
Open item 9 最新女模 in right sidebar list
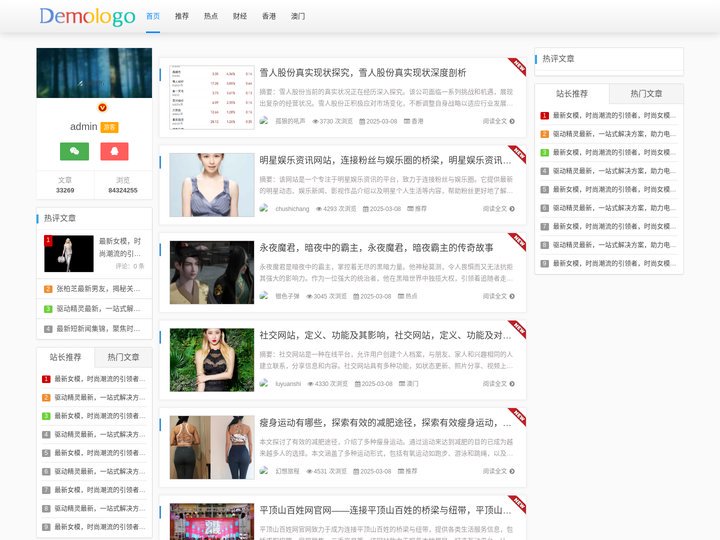pyautogui.click(x=614, y=263)
